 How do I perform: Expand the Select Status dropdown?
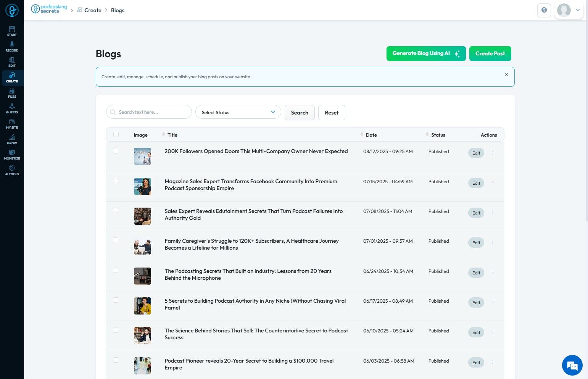click(238, 112)
